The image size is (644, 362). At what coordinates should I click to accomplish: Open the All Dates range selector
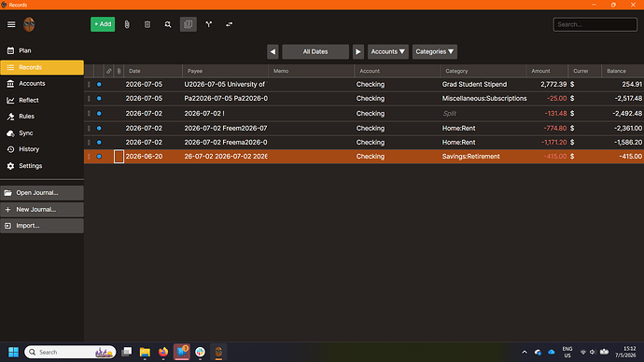tap(315, 51)
